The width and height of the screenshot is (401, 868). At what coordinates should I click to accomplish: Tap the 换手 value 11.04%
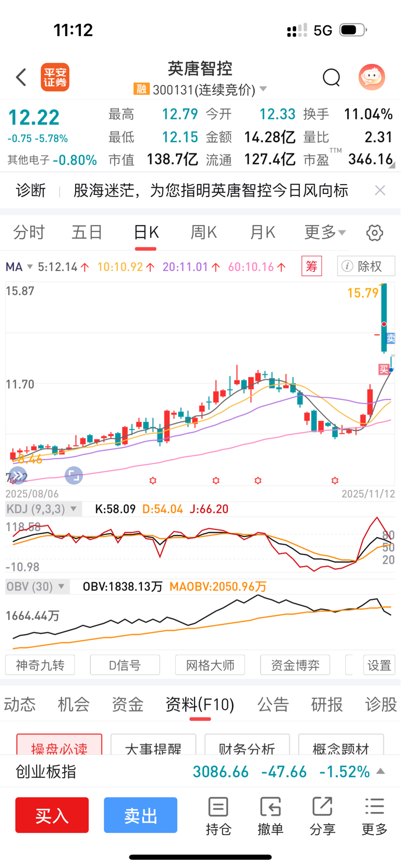tap(368, 114)
